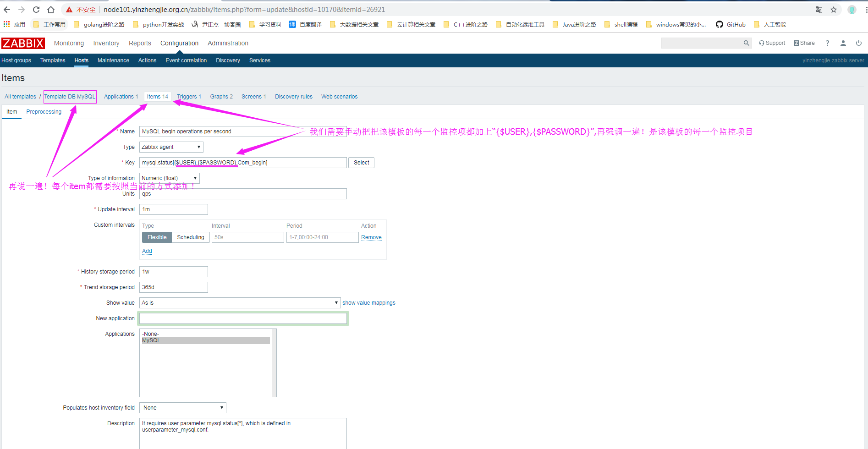Open the Chrome profile avatar

tap(852, 10)
